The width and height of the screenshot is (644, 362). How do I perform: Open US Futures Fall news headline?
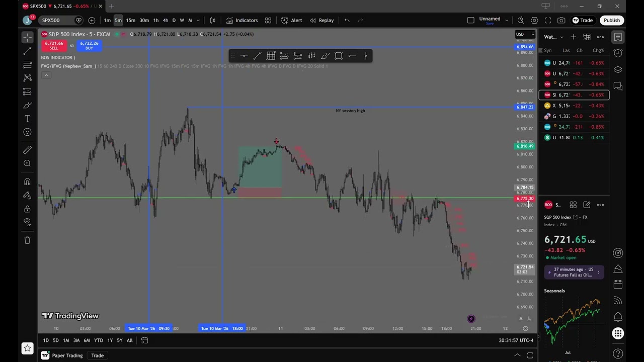pyautogui.click(x=574, y=272)
